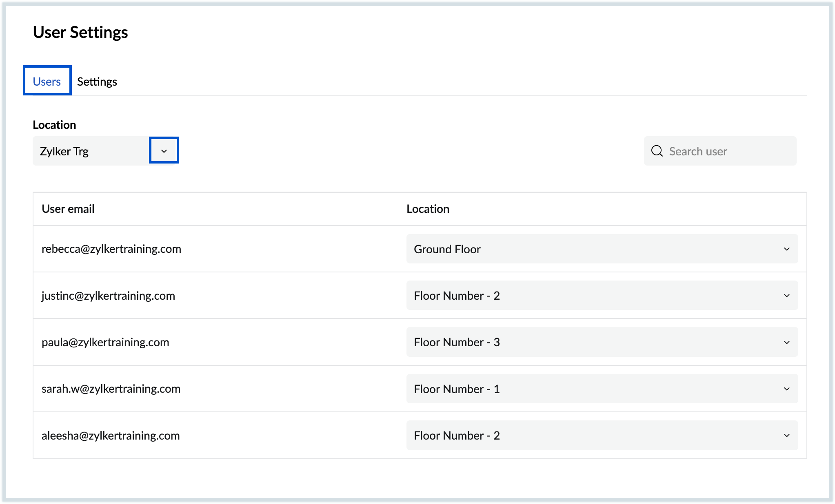Click the User email column header

click(x=68, y=209)
